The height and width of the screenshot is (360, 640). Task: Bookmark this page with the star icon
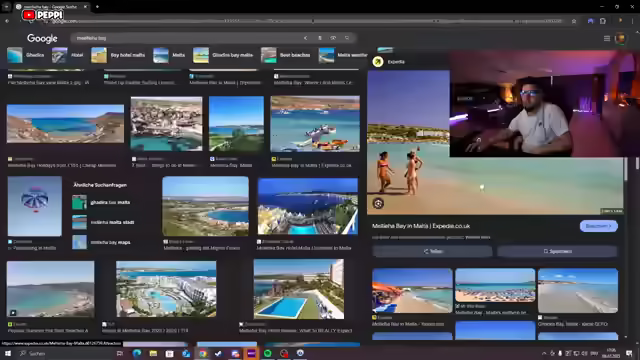pos(574,21)
